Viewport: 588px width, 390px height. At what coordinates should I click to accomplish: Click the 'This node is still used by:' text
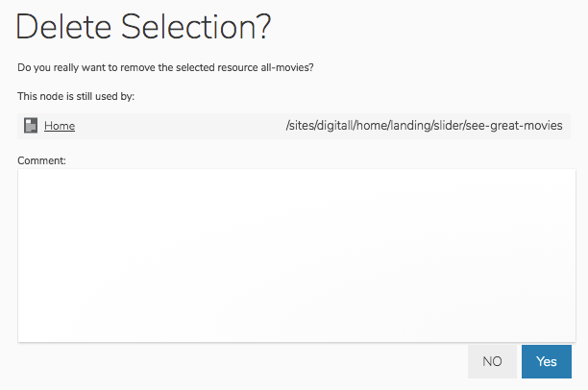click(76, 96)
